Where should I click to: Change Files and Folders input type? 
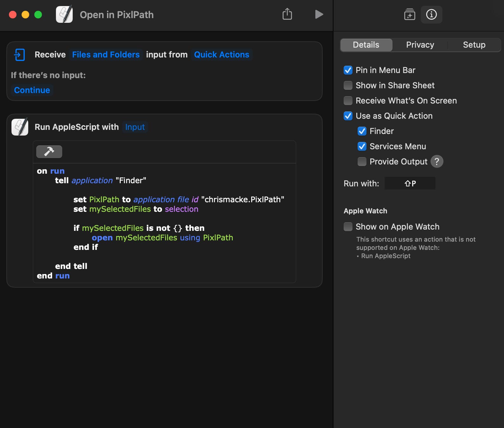[106, 55]
